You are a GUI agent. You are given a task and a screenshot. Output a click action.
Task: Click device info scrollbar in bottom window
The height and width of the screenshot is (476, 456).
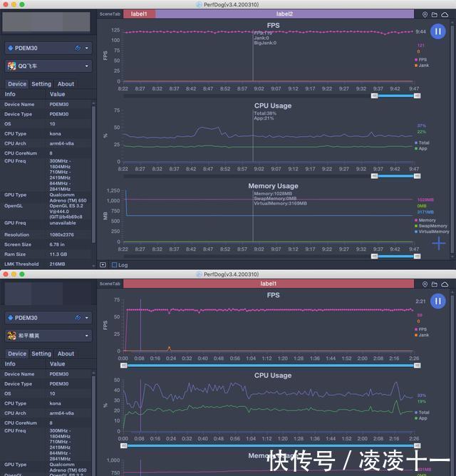93,425
